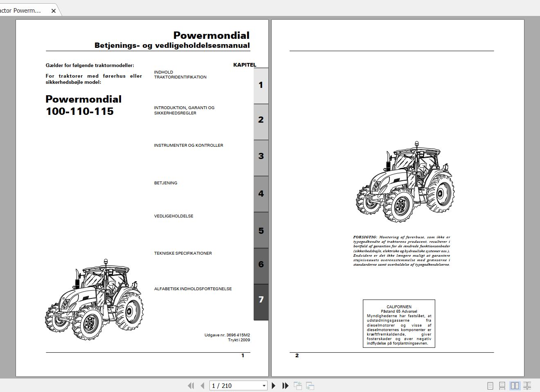The width and height of the screenshot is (540, 392).
Task: Click the 'VEDLIGEHOLDELSE' chapter entry
Action: [173, 216]
